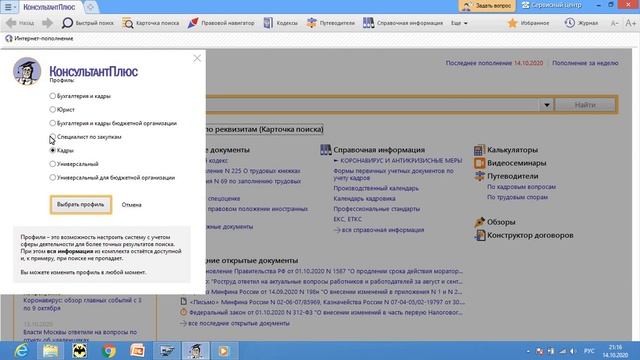Go back with the Назад arrow
This screenshot has width=640, height=360.
click(x=20, y=23)
